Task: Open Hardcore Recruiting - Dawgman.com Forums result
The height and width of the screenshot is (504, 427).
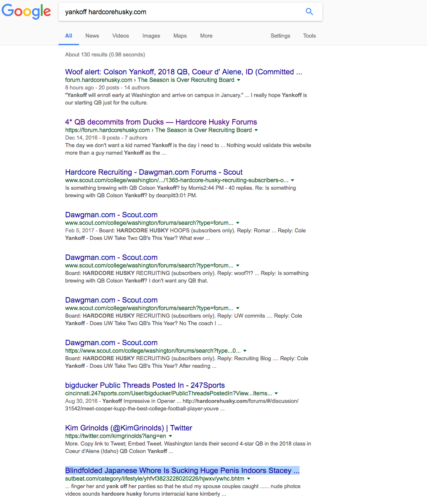Action: (154, 172)
